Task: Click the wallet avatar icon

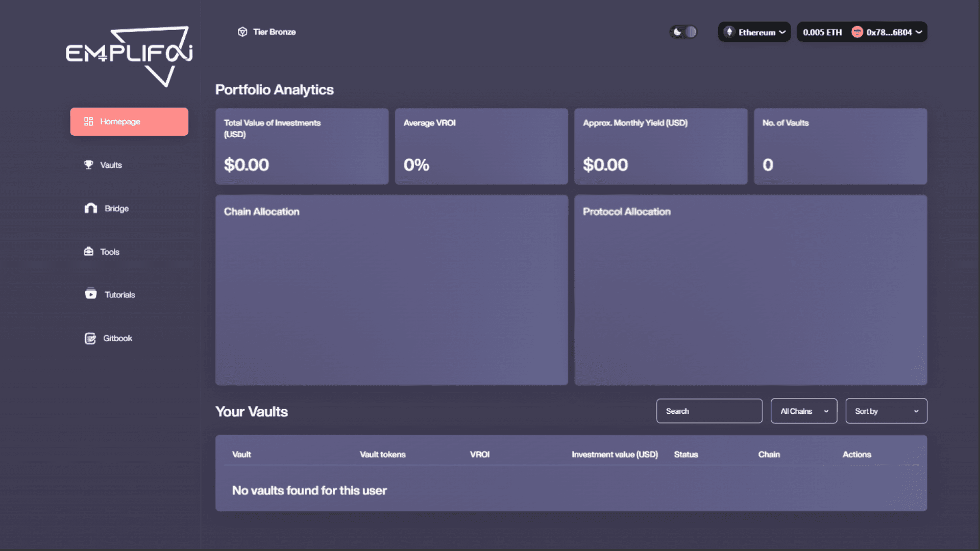Action: point(857,32)
